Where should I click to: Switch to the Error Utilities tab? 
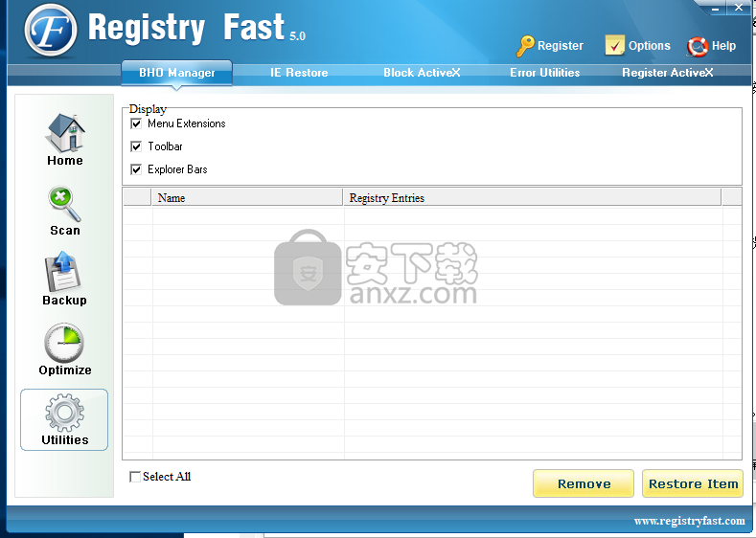(x=545, y=73)
